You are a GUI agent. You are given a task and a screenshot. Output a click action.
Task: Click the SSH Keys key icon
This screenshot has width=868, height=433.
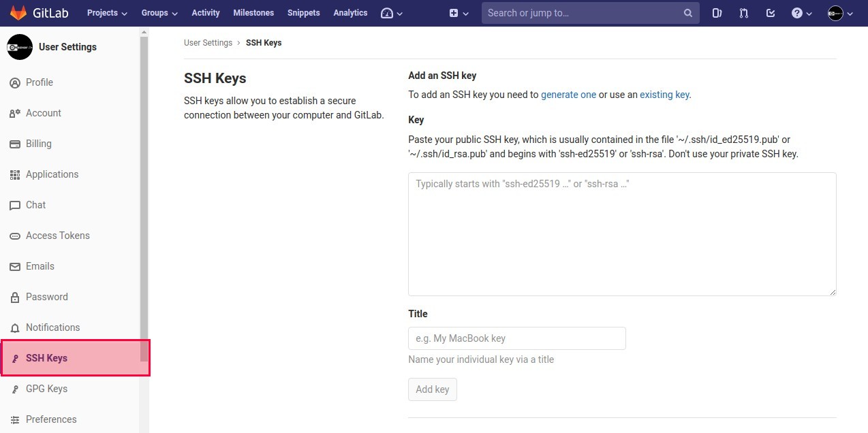coord(15,359)
